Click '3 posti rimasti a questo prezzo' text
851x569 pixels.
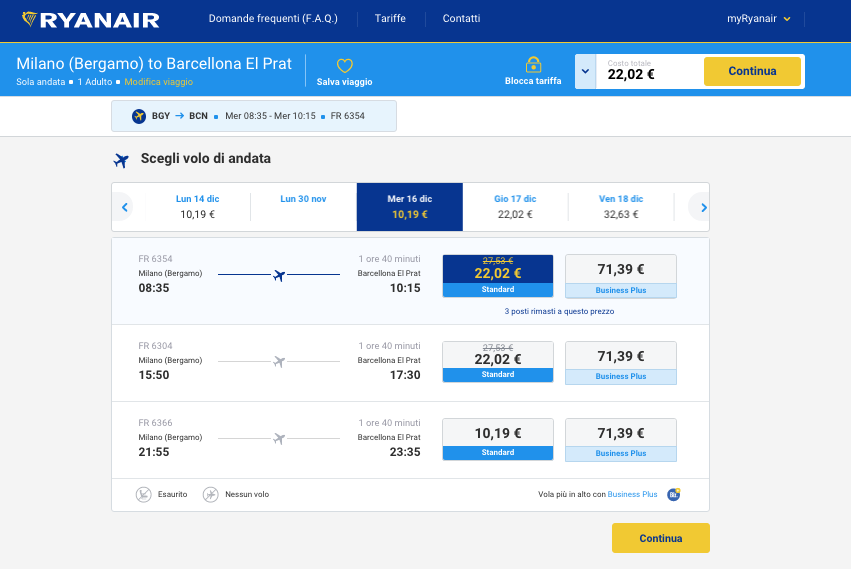(560, 311)
